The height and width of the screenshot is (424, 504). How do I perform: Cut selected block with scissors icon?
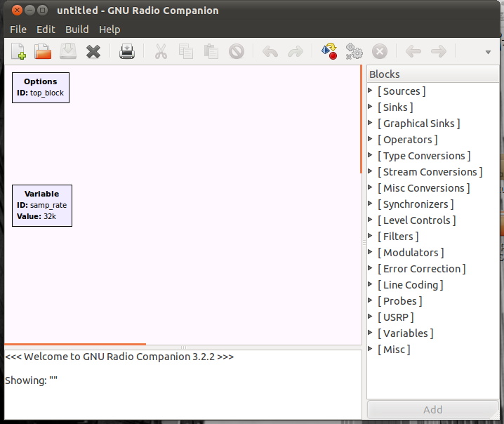pos(161,51)
